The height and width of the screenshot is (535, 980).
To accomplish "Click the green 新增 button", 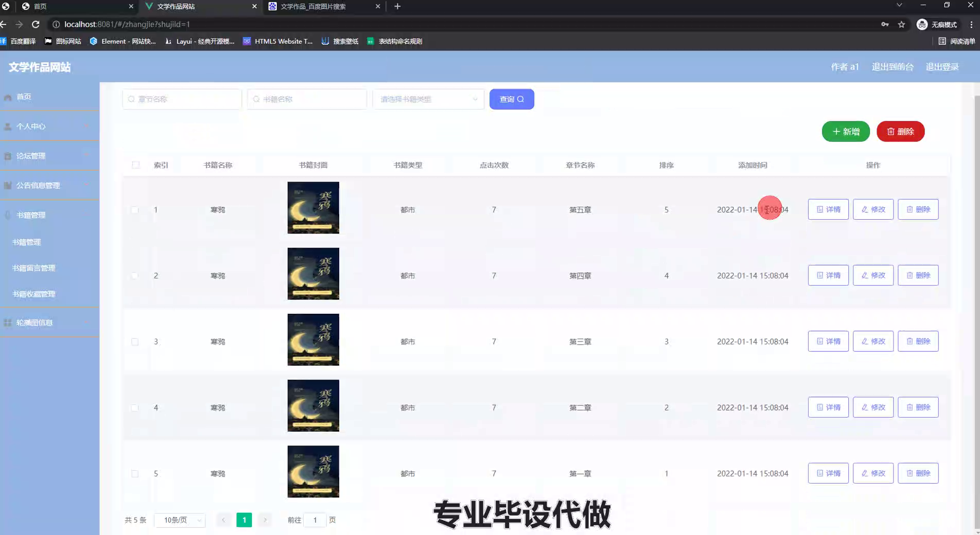I will 846,131.
